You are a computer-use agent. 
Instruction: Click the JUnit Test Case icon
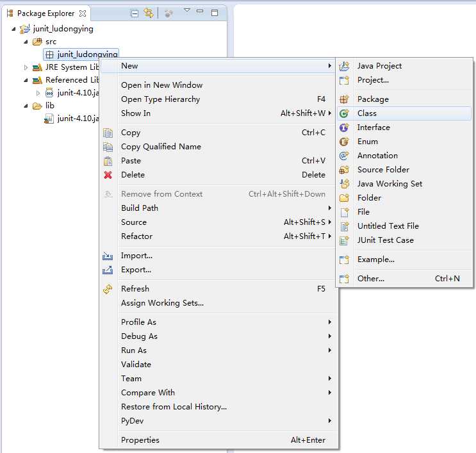pyautogui.click(x=344, y=240)
